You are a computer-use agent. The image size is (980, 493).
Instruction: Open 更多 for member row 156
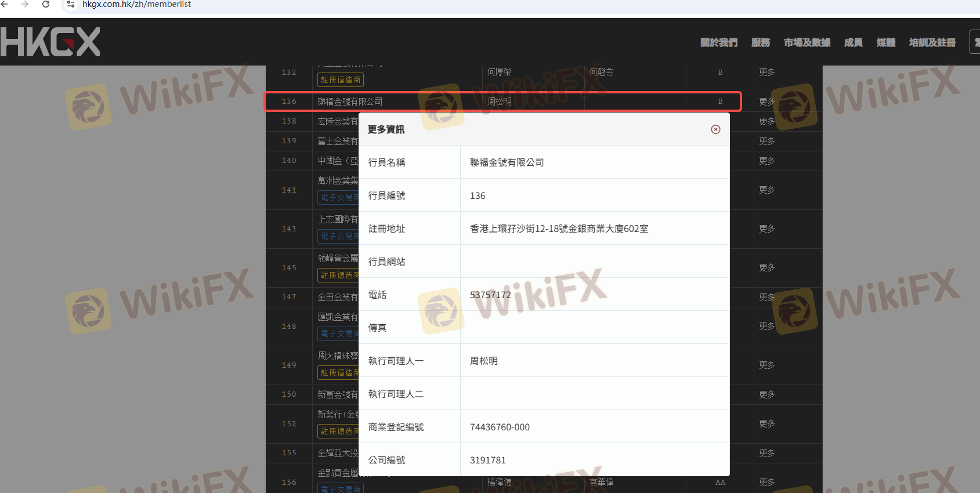click(766, 482)
